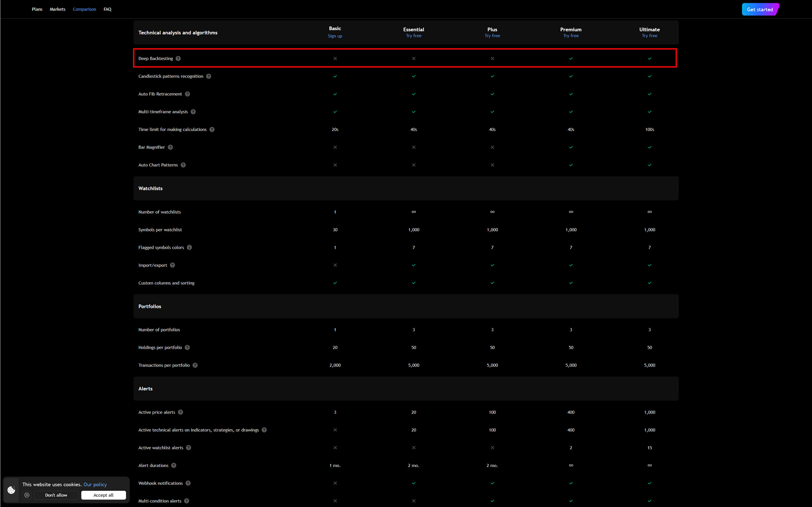Click Try free under Premium plan
Screen dimensions: 812x507
(571, 36)
